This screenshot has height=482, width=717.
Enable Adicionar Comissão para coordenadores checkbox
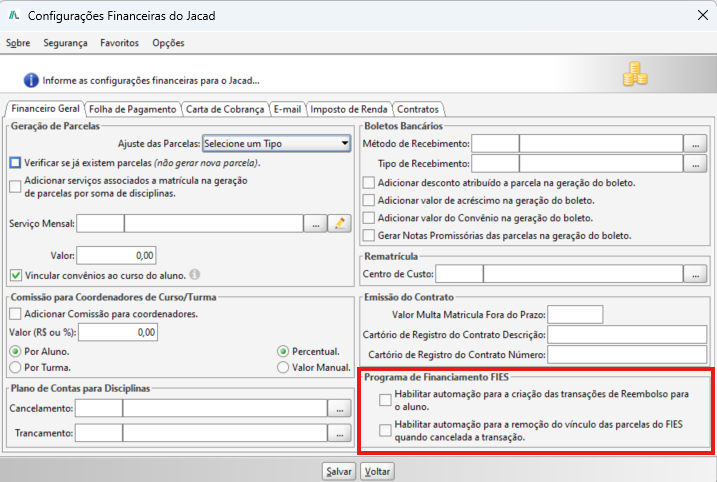(15, 314)
